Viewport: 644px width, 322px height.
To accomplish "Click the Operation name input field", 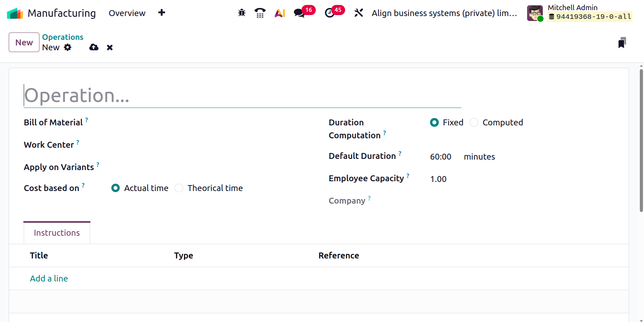I will click(242, 96).
